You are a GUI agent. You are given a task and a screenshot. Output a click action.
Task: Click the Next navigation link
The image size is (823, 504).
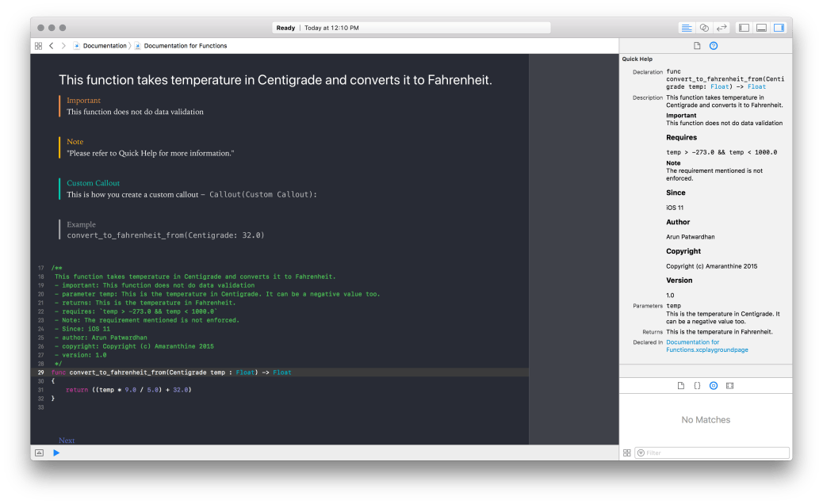point(66,440)
